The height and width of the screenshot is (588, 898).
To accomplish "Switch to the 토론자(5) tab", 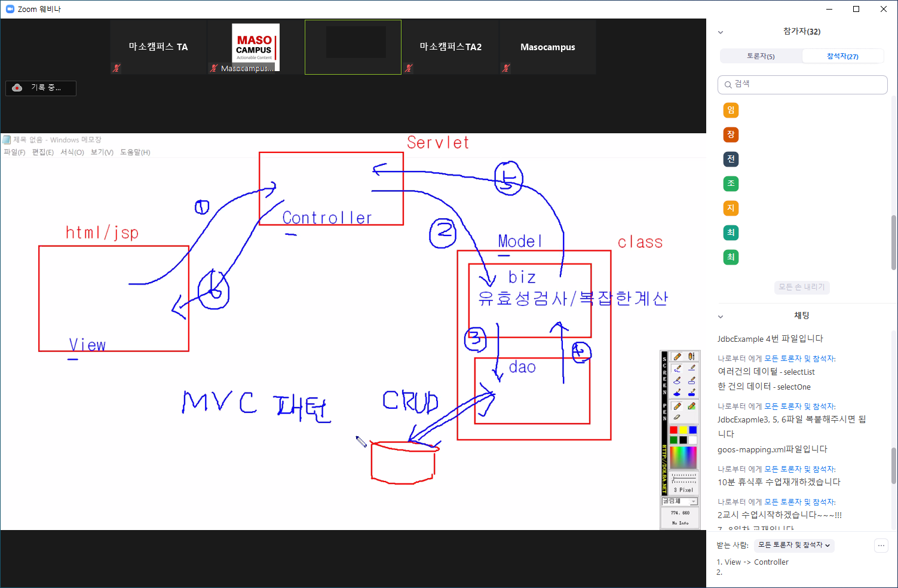I will pyautogui.click(x=761, y=56).
